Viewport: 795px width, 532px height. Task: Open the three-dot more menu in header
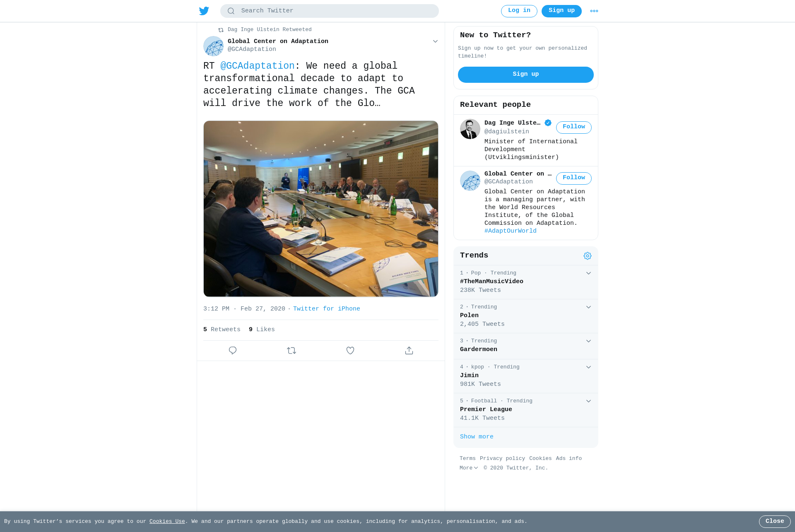(x=594, y=11)
